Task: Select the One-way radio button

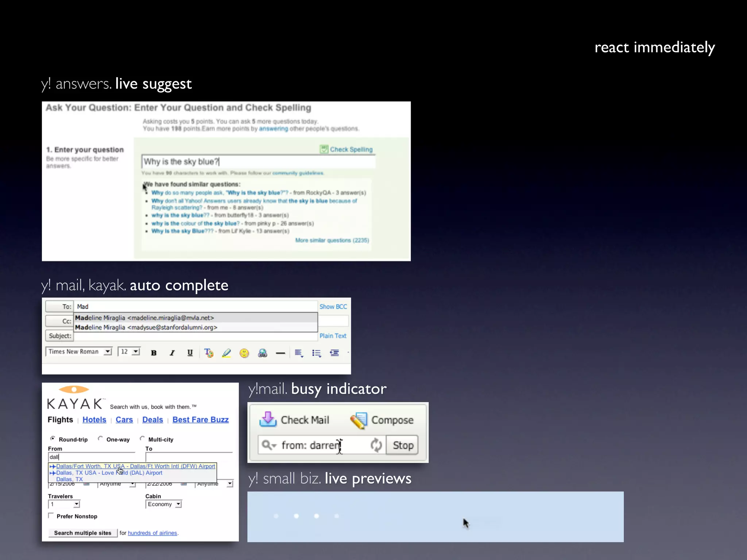Action: pos(100,438)
